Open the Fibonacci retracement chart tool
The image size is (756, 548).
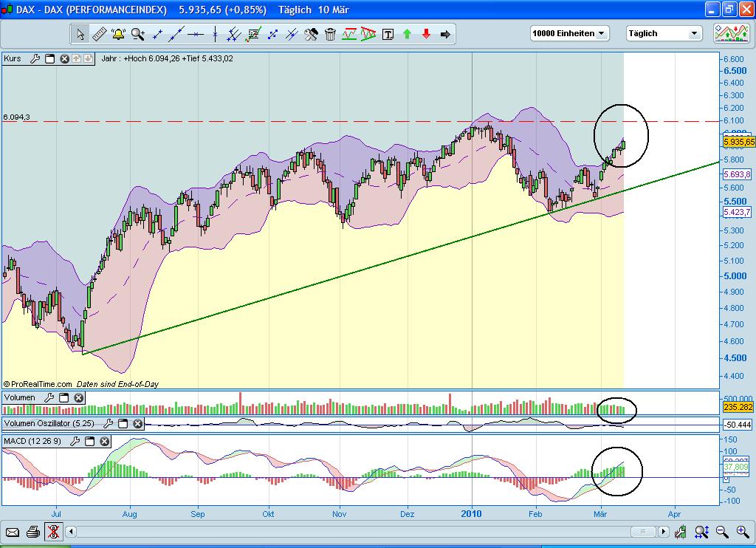[x=253, y=34]
